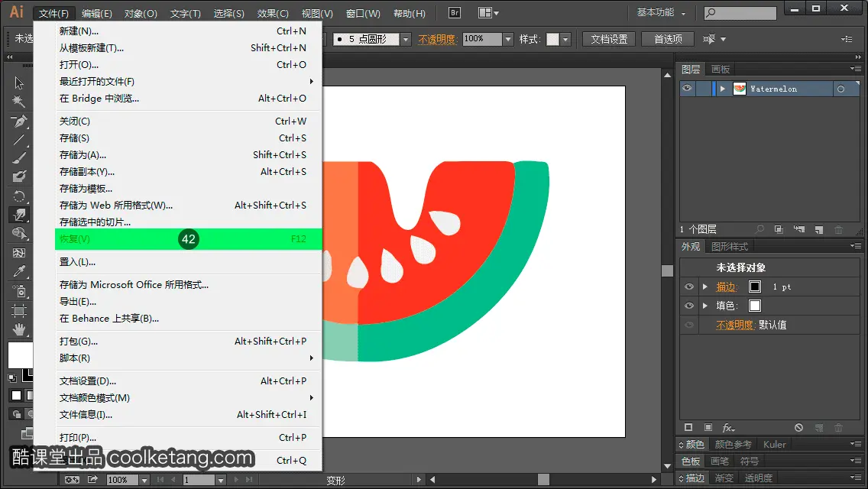Open the opacity 100% dropdown arrow

click(x=508, y=39)
